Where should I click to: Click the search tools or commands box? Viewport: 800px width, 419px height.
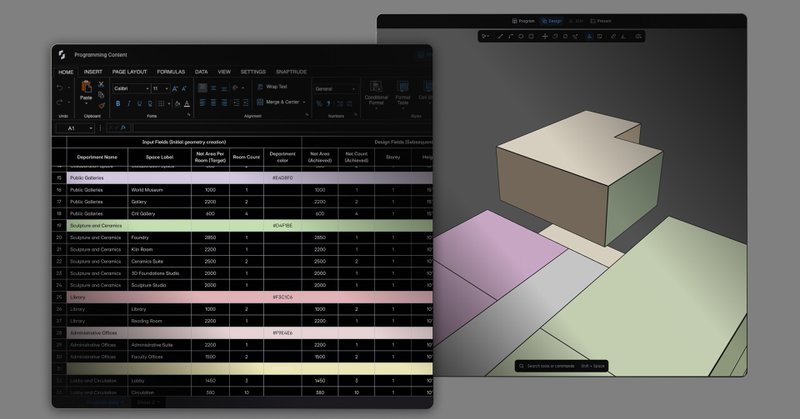pyautogui.click(x=561, y=366)
